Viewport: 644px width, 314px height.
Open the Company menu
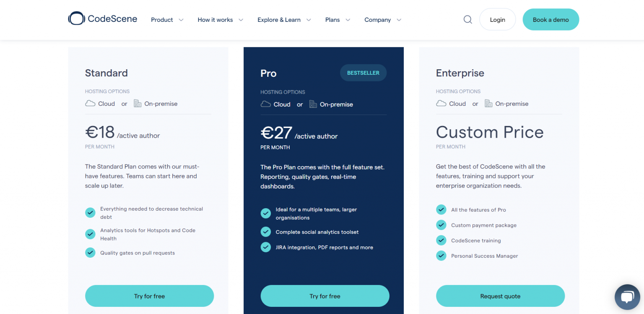coord(382,20)
